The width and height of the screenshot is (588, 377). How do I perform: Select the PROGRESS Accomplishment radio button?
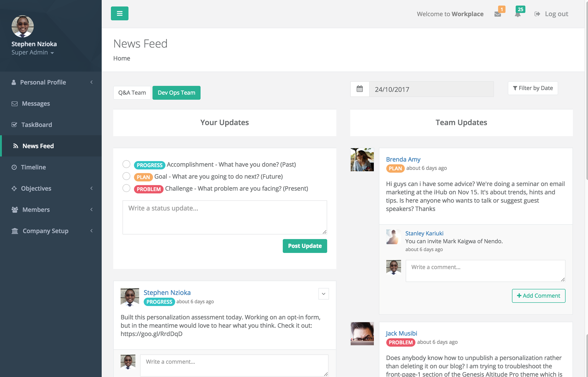click(126, 164)
